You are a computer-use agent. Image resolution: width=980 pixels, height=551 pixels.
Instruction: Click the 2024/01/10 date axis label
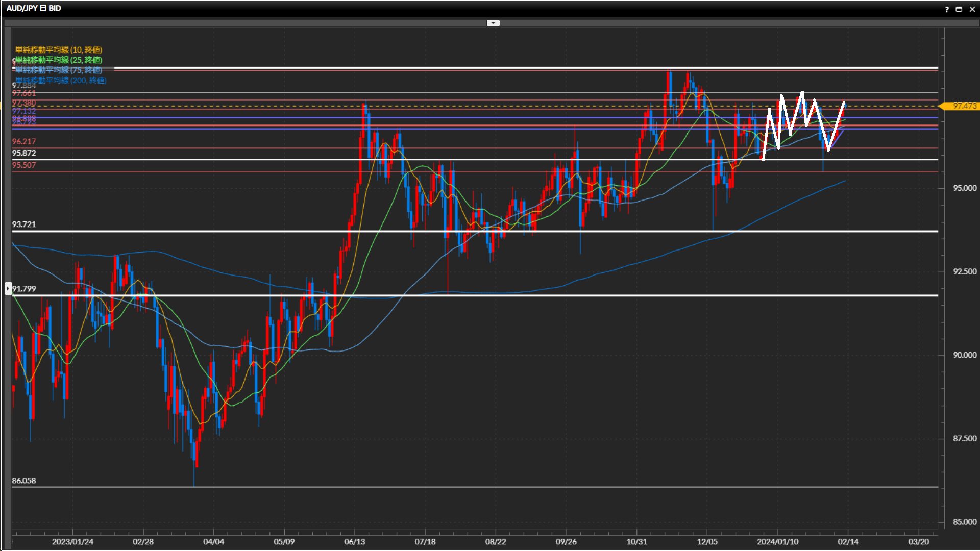(x=777, y=541)
